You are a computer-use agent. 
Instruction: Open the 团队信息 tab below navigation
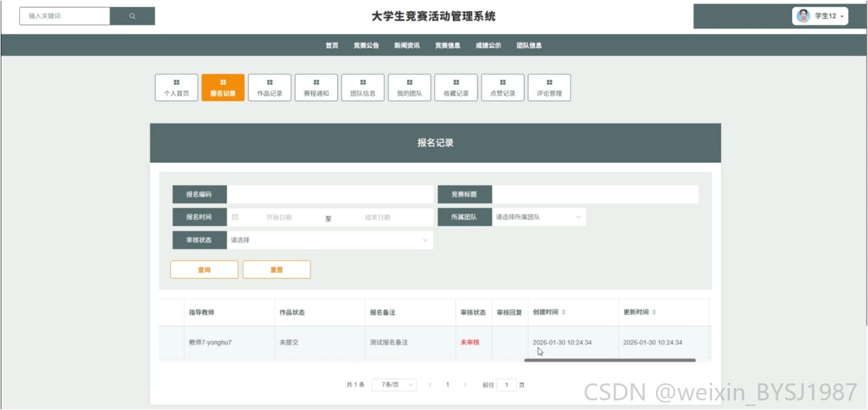[363, 88]
